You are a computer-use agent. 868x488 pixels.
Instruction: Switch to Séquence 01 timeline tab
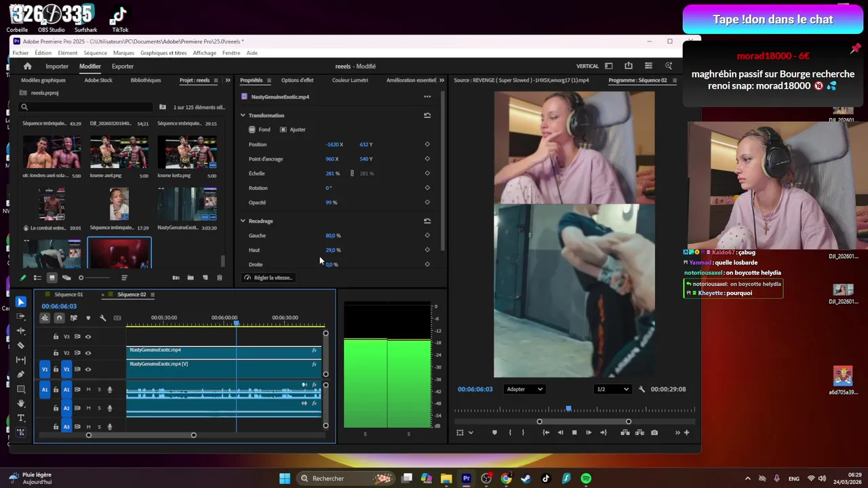pos(68,295)
